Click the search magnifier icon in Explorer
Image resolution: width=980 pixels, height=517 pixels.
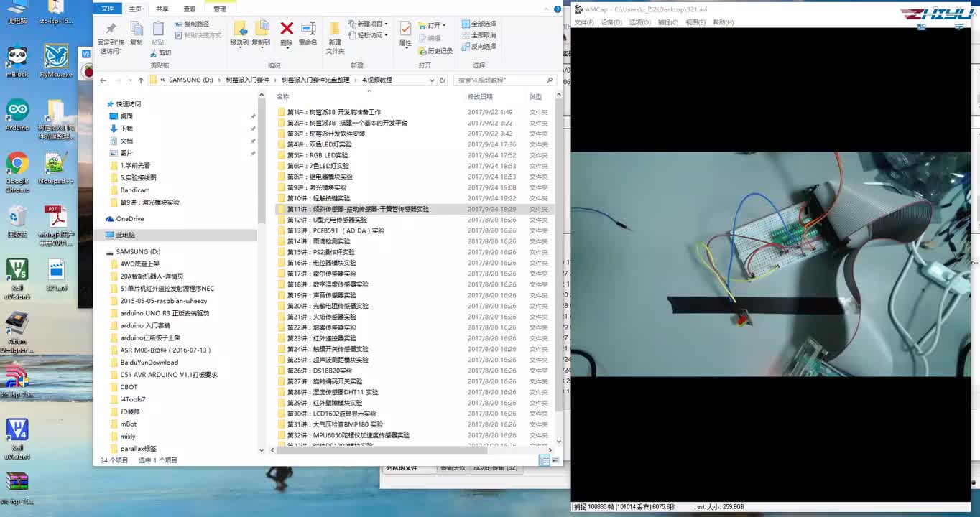click(x=550, y=80)
